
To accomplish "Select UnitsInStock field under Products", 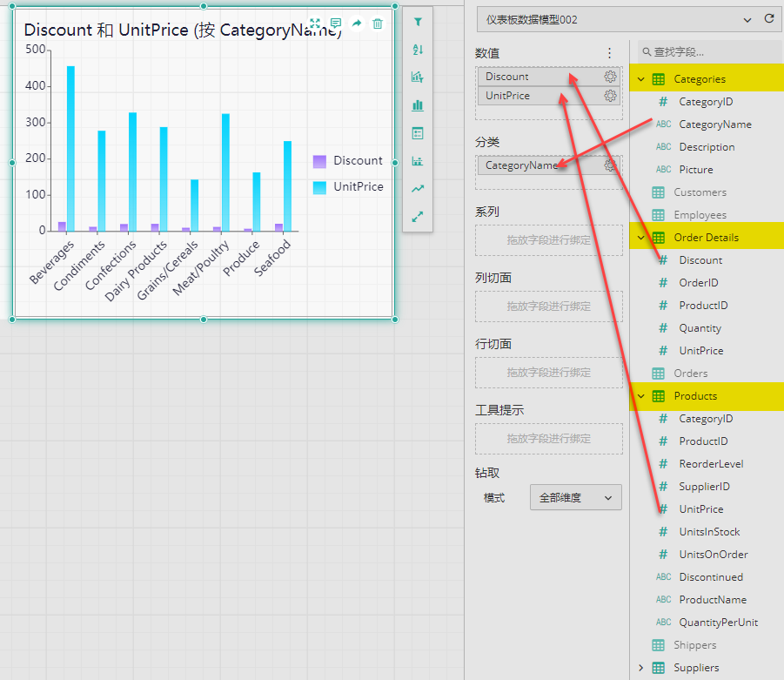I will (709, 532).
